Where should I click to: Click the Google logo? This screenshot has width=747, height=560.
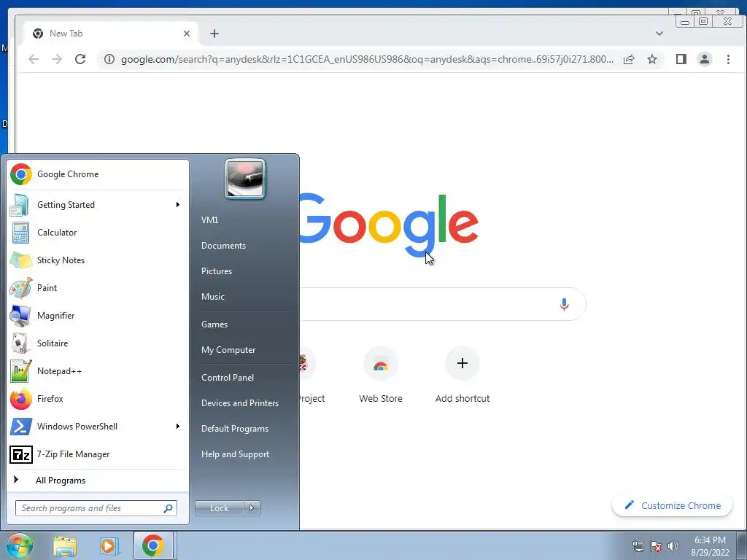click(389, 225)
